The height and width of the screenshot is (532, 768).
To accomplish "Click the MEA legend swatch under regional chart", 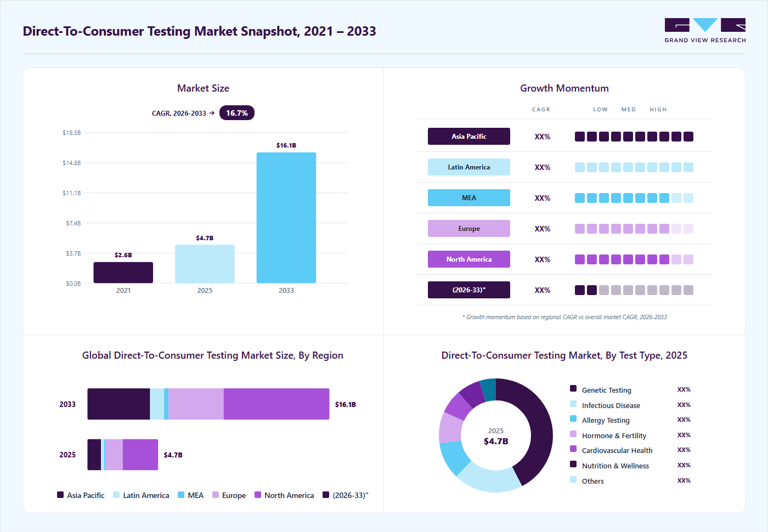I will [x=181, y=495].
